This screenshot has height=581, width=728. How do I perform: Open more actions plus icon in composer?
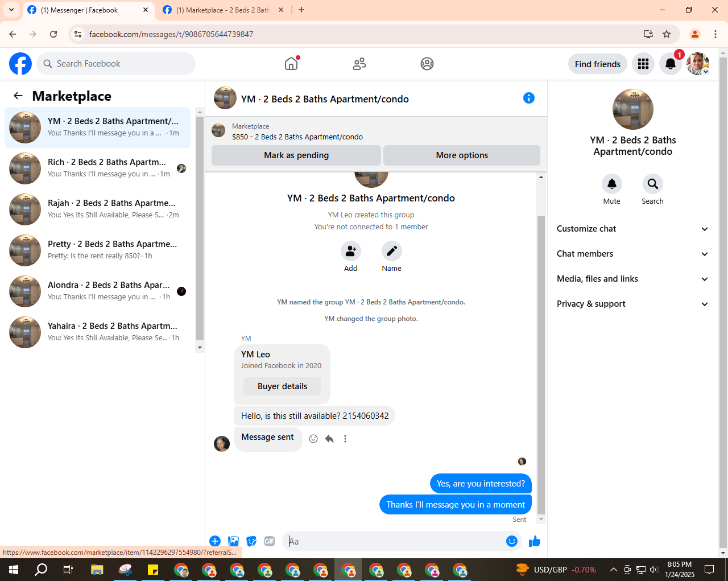[x=215, y=541]
